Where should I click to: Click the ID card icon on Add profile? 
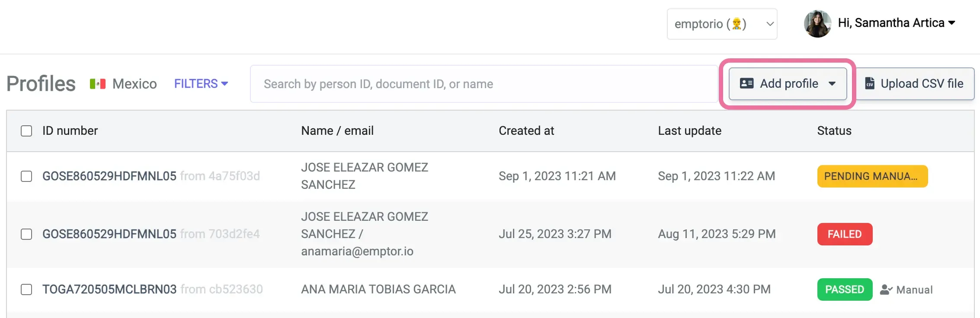(x=746, y=83)
